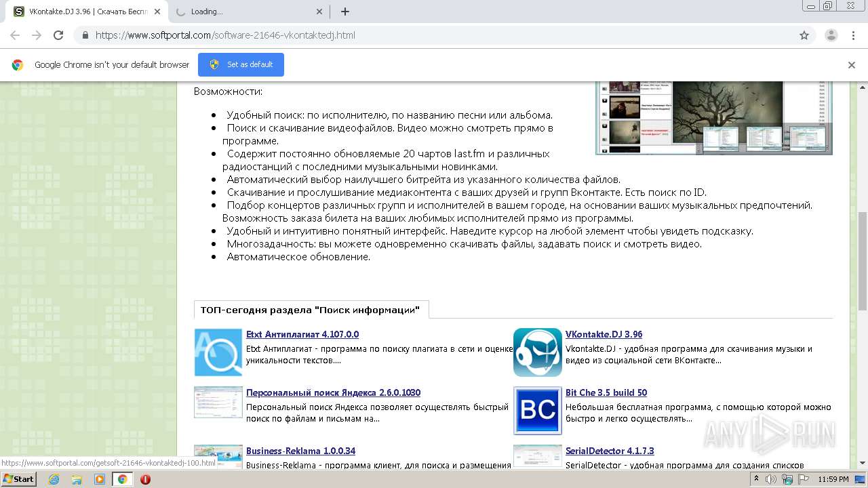The image size is (868, 488).
Task: Click the VKontakte.DJ headphones icon
Action: pos(538,352)
